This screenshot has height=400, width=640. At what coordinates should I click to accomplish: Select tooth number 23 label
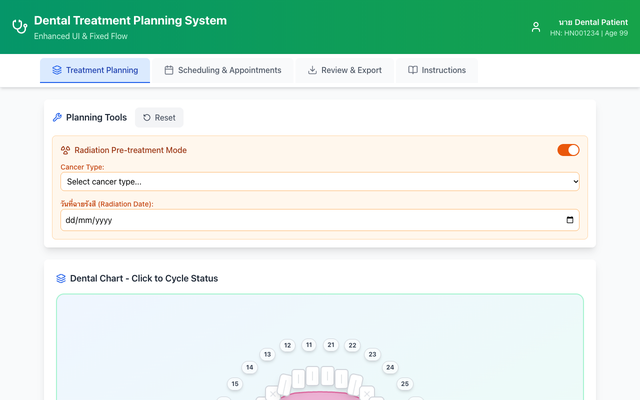pyautogui.click(x=372, y=354)
